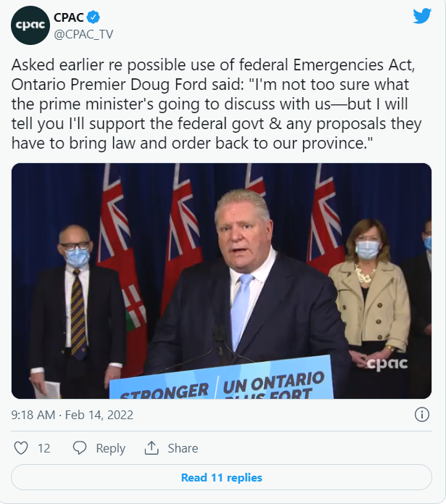Click the 12 likes count
The width and height of the screenshot is (446, 504).
(x=44, y=448)
